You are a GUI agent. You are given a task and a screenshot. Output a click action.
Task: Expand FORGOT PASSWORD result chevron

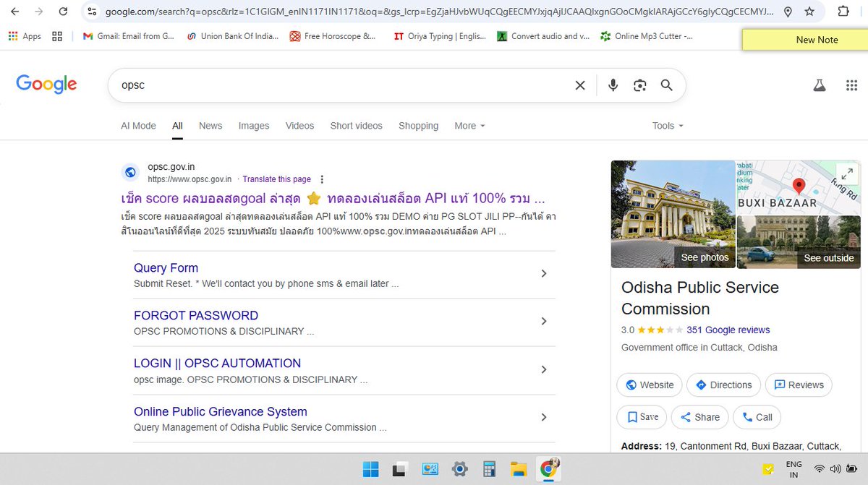pyautogui.click(x=544, y=321)
